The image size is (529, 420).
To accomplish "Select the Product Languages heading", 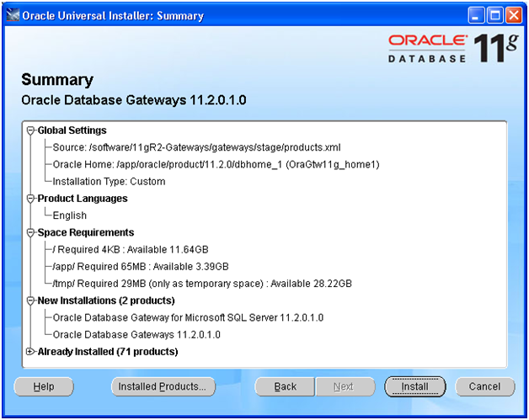I will [83, 199].
